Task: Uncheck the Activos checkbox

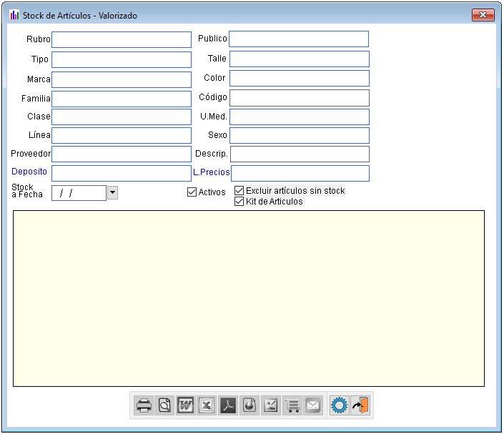Action: [192, 192]
